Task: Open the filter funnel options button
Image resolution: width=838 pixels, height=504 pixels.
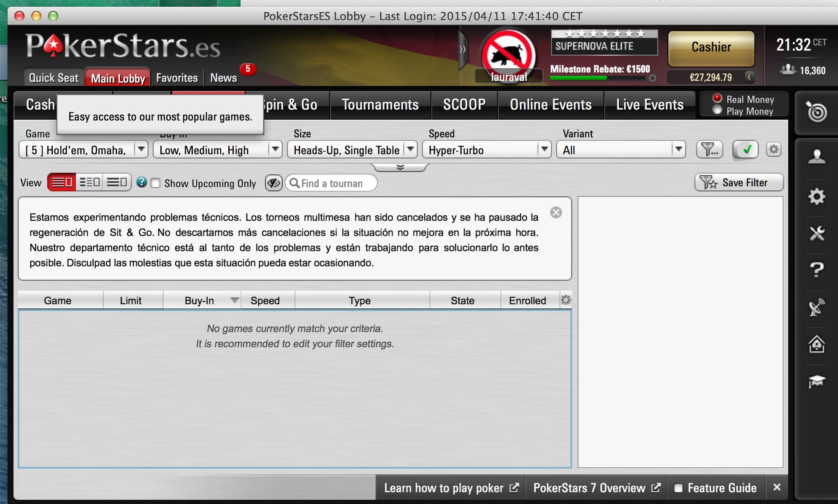Action: pyautogui.click(x=709, y=149)
